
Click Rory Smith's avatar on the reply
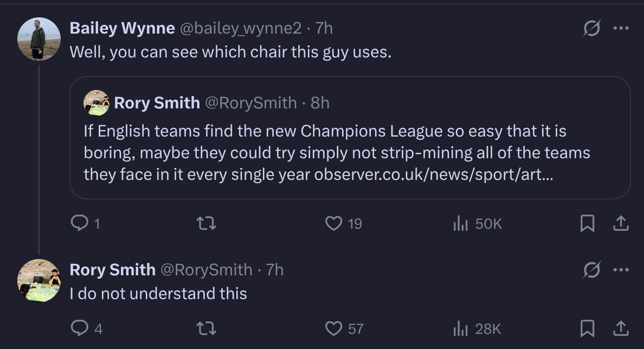coord(38,281)
